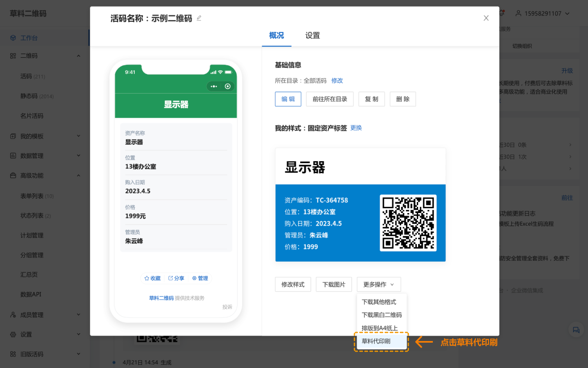Image resolution: width=588 pixels, height=368 pixels.
Task: Click the mini program target close icon
Action: click(x=228, y=86)
